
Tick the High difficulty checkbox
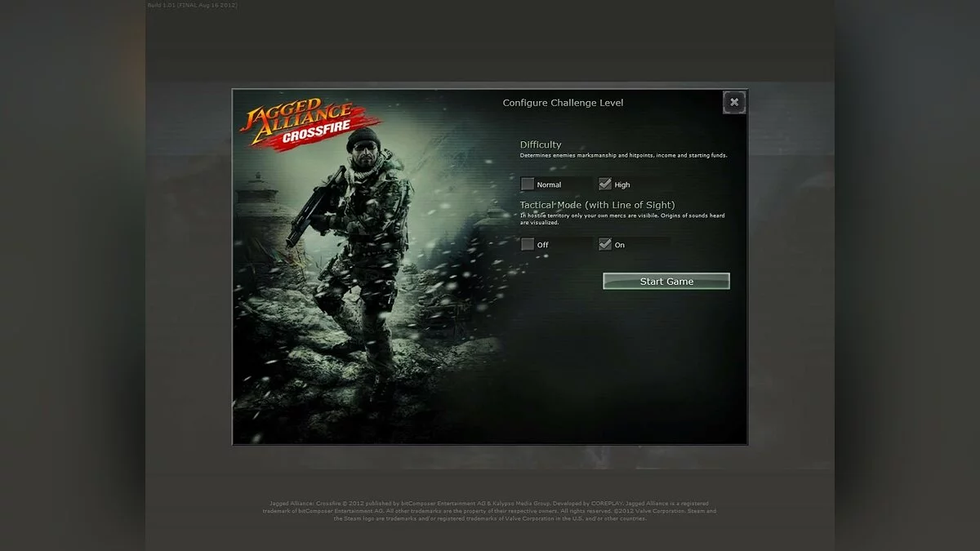(604, 184)
